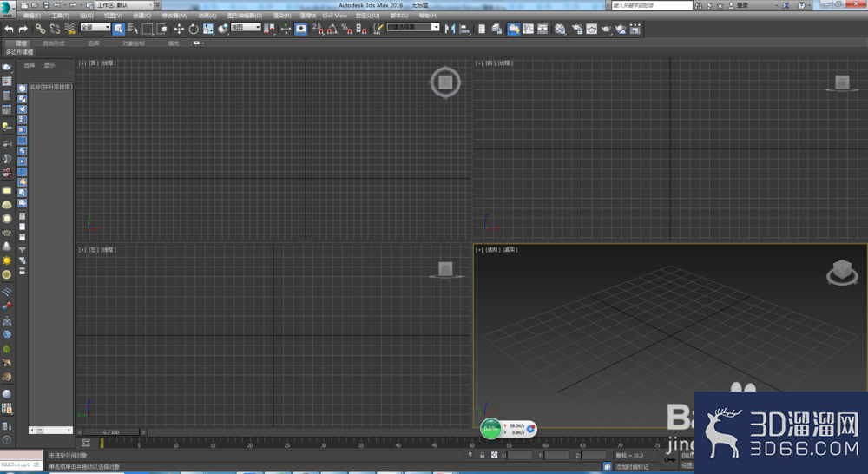
Task: Open the perspective viewport '真实' shading menu
Action: (x=510, y=250)
